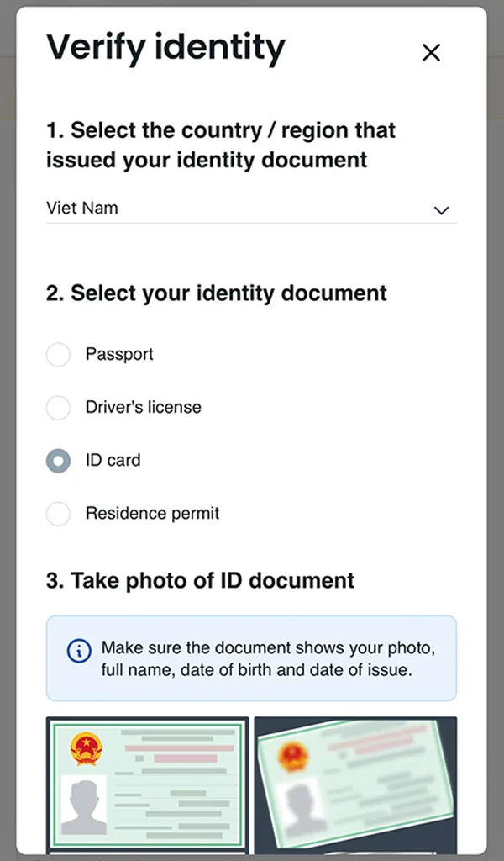Click the step 2 identity document heading
This screenshot has height=861, width=504.
click(216, 293)
